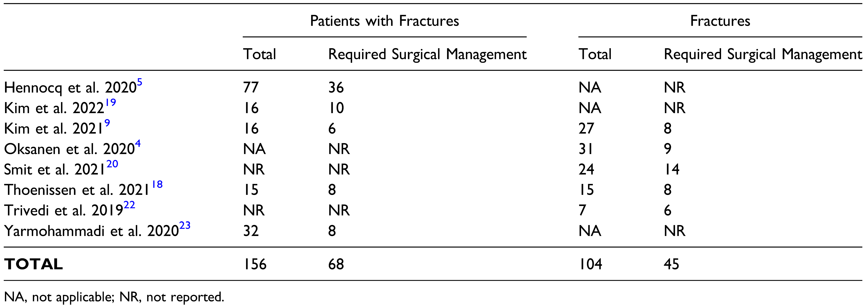Open reference 19 next to Kim 2022
868x307 pixels.
point(111,103)
